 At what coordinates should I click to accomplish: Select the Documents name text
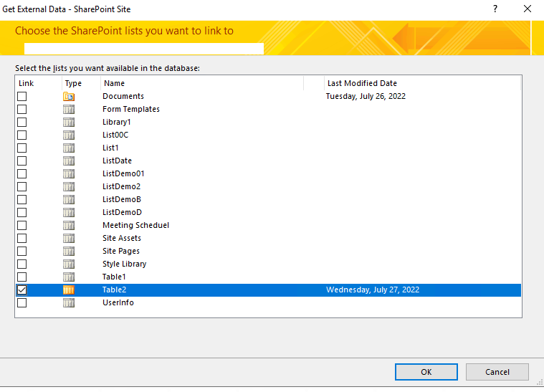(123, 97)
